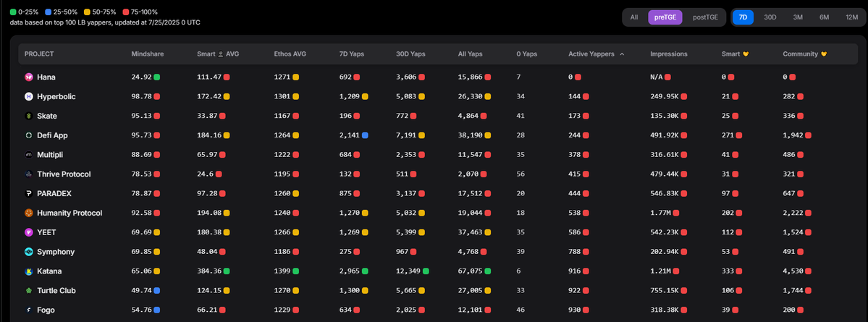Click Humanity Protocol's impressions 1.77M
This screenshot has width=868, height=322.
[x=662, y=213]
